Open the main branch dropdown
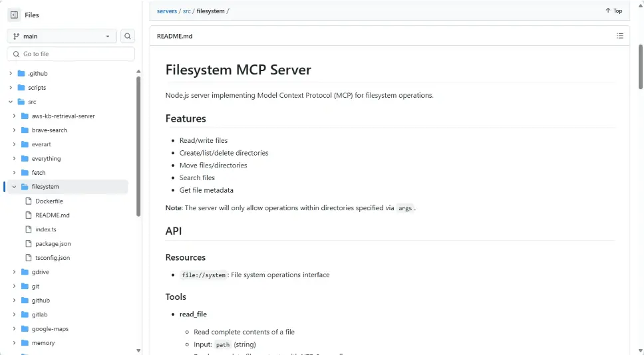 pos(62,37)
